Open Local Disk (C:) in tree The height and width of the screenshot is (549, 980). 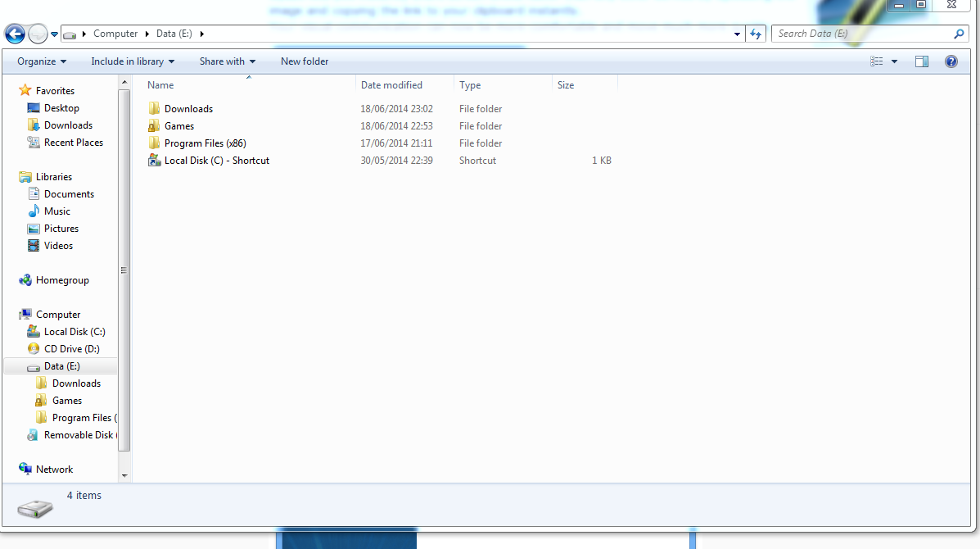(75, 331)
